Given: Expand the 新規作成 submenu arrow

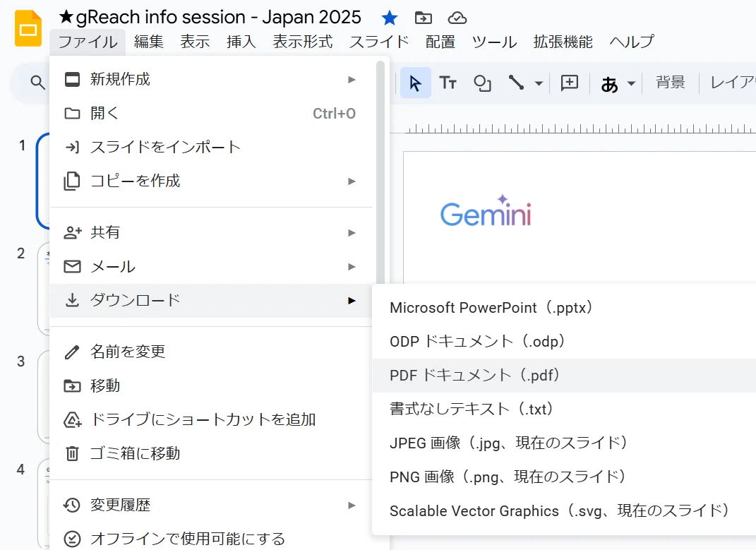Looking at the screenshot, I should click(352, 80).
